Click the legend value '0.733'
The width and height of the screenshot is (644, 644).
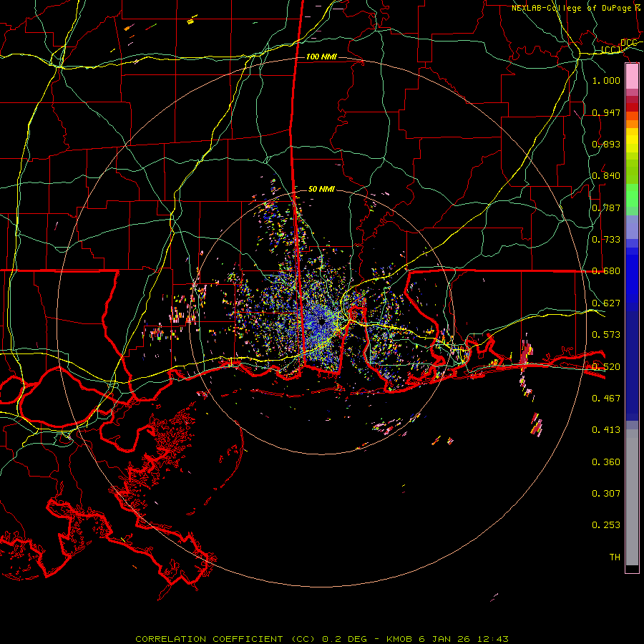[606, 240]
